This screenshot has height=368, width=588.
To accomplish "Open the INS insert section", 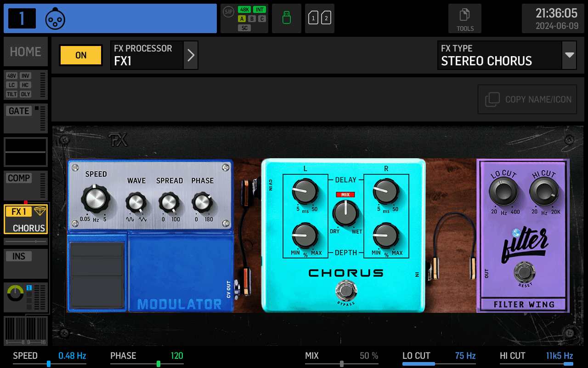I will click(26, 264).
